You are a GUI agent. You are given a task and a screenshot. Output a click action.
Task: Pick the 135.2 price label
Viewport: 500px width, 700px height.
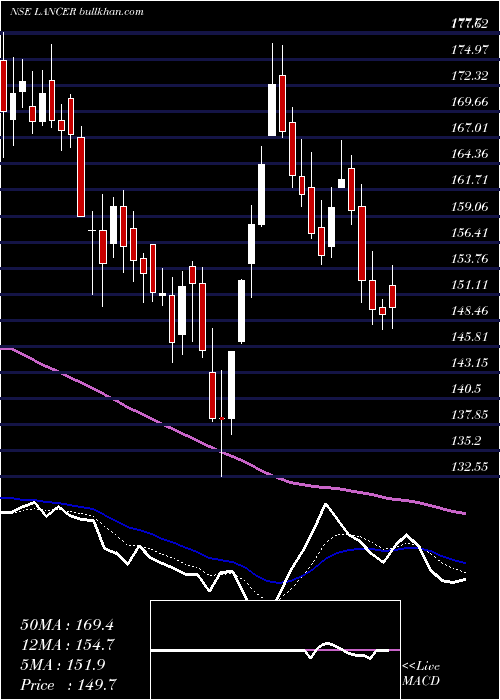pyautogui.click(x=464, y=441)
